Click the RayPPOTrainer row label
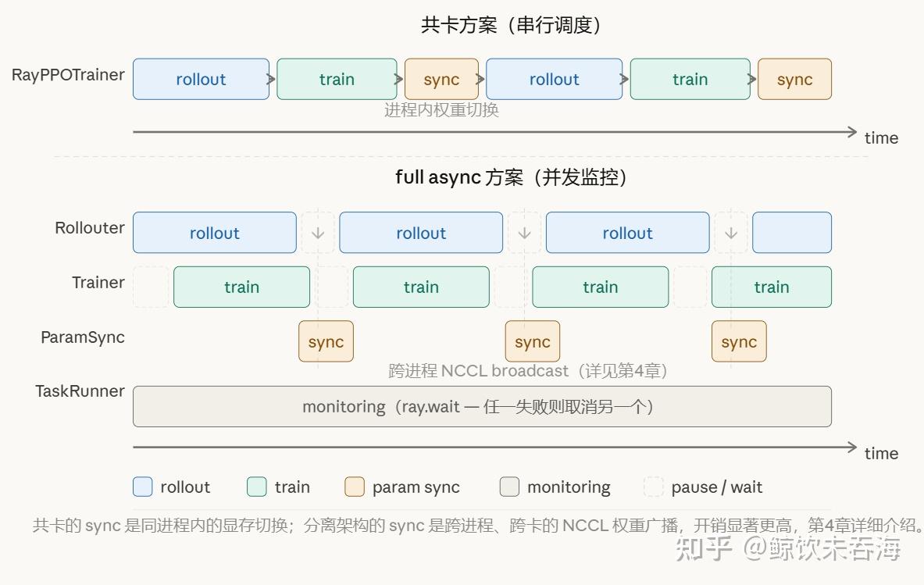The height and width of the screenshot is (585, 924). tap(69, 75)
